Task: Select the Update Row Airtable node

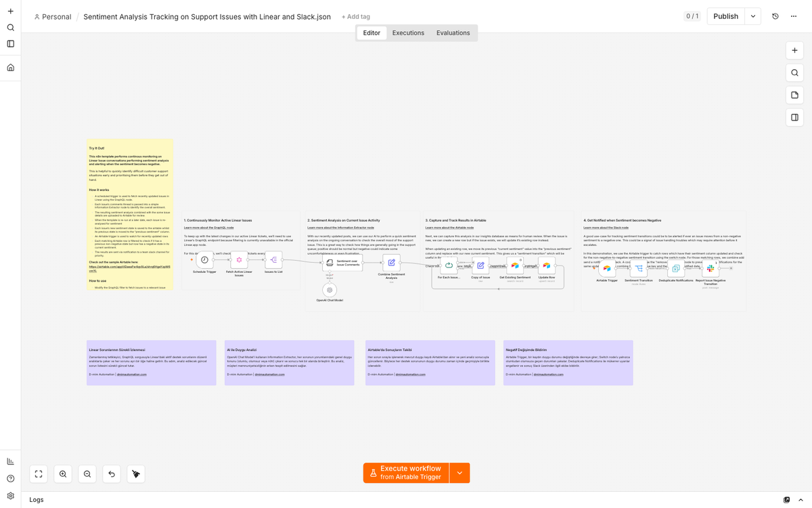Action: tap(547, 266)
